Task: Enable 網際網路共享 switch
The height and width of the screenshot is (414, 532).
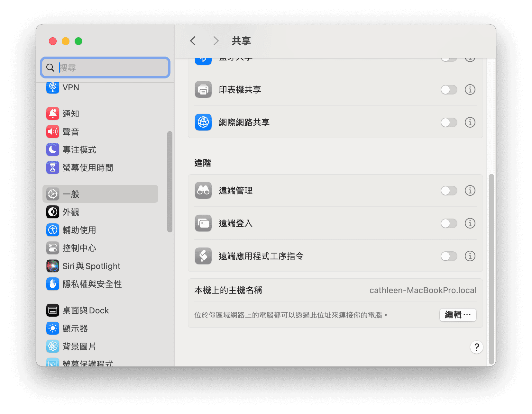Action: click(x=449, y=122)
